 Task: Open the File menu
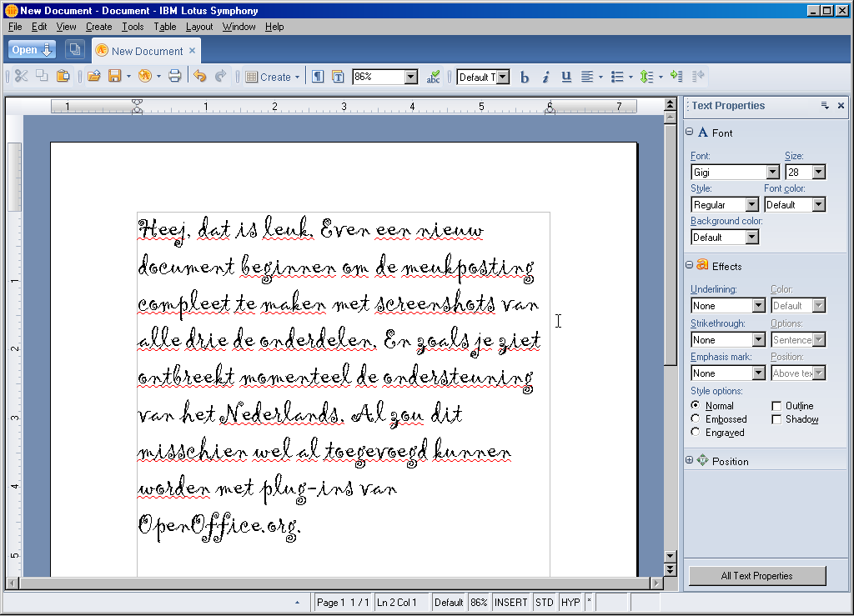tap(15, 27)
